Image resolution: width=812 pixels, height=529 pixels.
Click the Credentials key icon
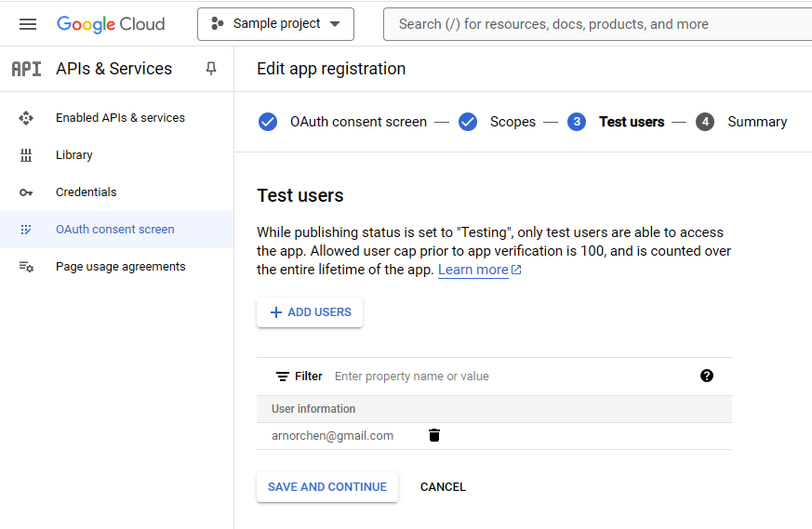(26, 192)
